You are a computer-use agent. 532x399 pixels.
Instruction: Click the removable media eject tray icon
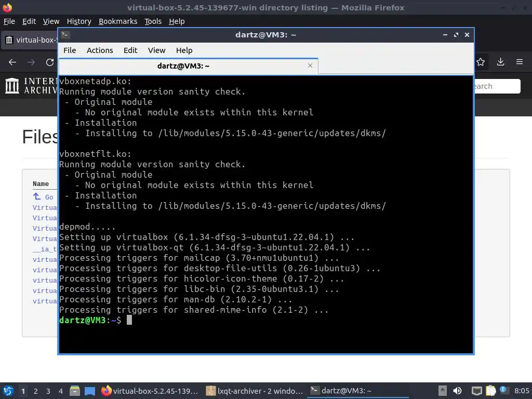pos(443,391)
